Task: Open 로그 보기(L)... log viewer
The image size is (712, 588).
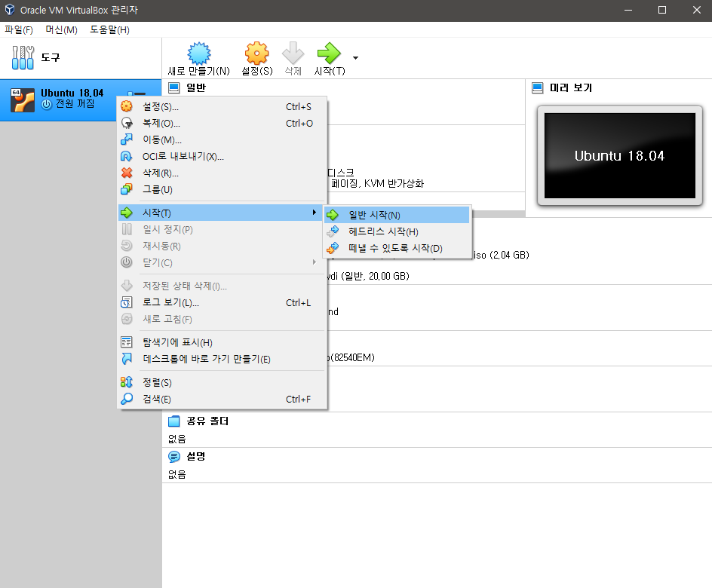Action: (222, 302)
